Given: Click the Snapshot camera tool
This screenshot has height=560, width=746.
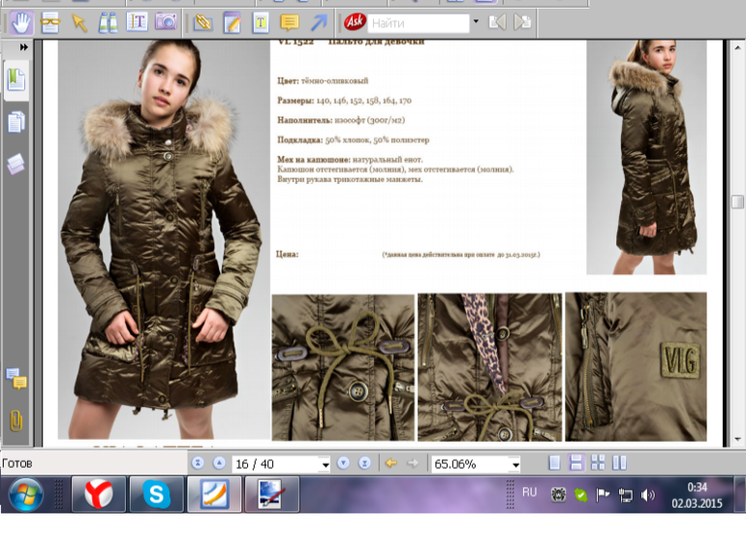Looking at the screenshot, I should pos(166,21).
